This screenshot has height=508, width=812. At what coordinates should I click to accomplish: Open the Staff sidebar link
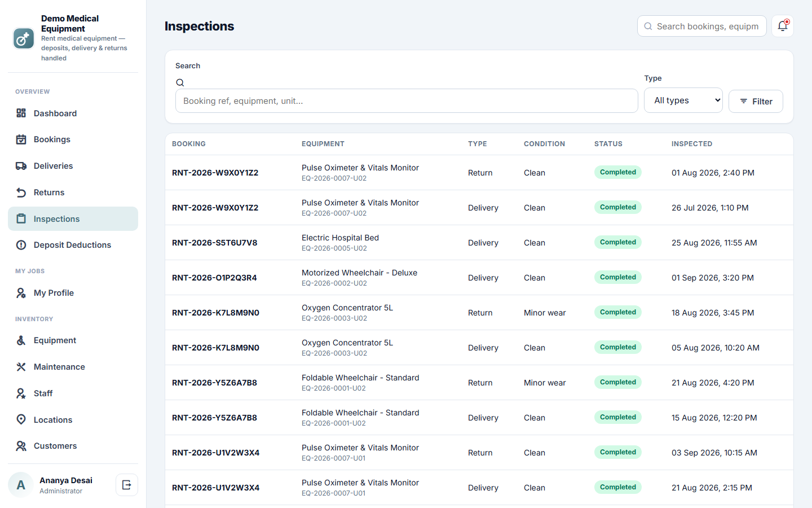73,393
